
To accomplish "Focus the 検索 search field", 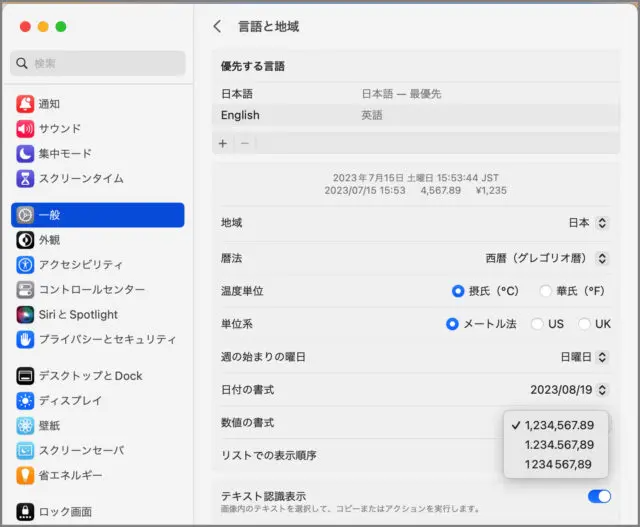I will click(98, 63).
